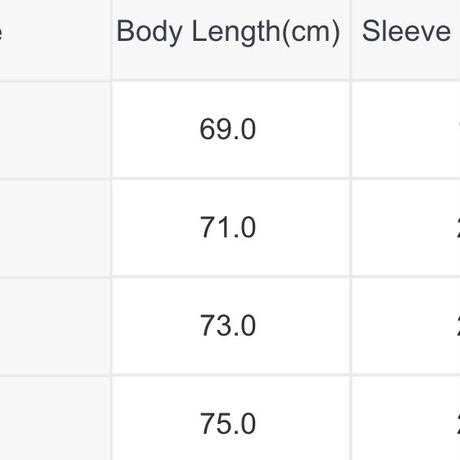The height and width of the screenshot is (460, 460).
Task: Click the grey size cell left of 69.0
Action: tap(55, 129)
